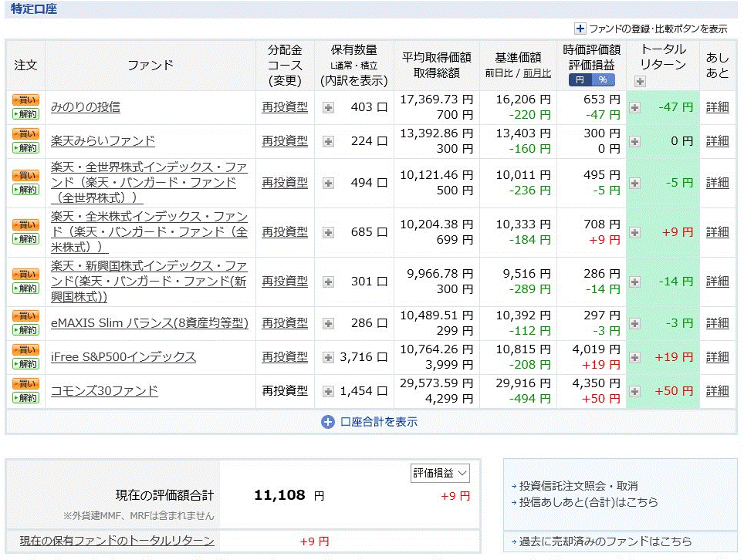The width and height of the screenshot is (744, 560).
Task: Click 買い for 楽天・全世界株式インデックス・ファンド
Action: (x=25, y=176)
